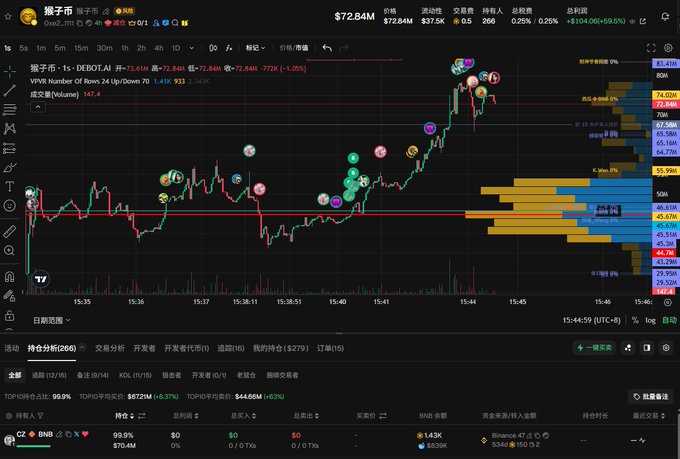Expand the more time intervals dropdown arrow

click(x=192, y=48)
